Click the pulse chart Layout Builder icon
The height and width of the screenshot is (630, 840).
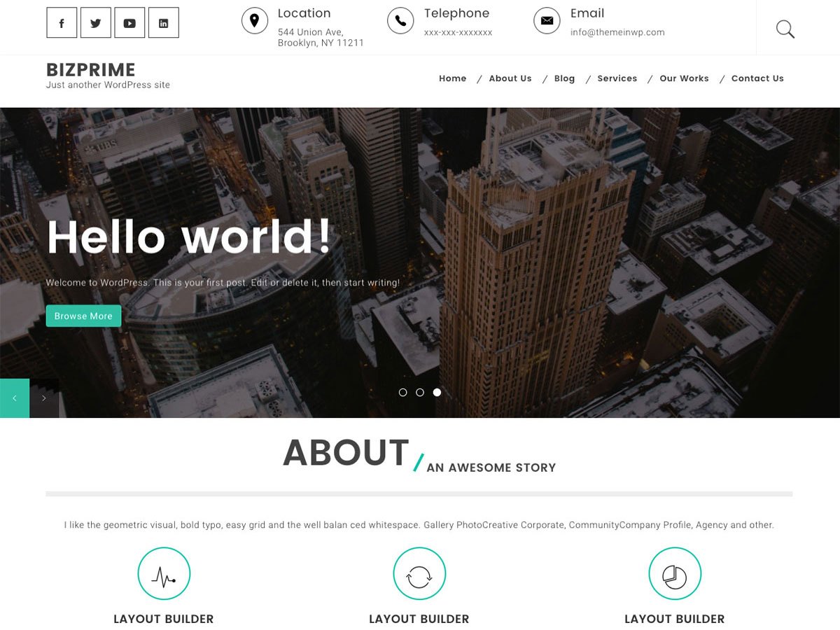coord(164,574)
